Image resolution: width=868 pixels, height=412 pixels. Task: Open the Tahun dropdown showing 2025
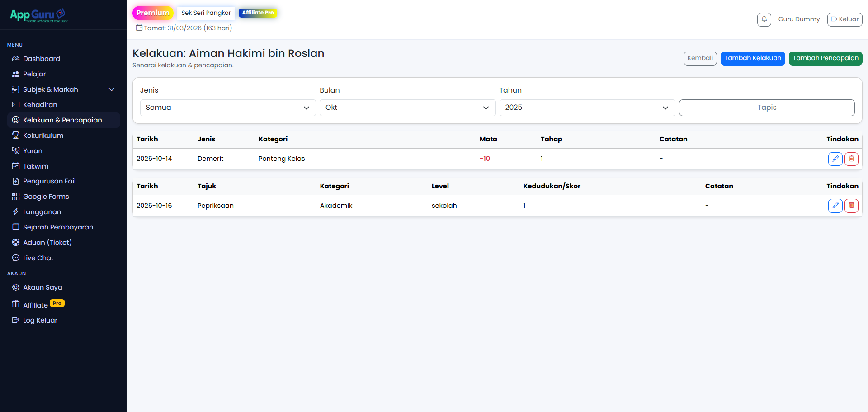point(586,108)
